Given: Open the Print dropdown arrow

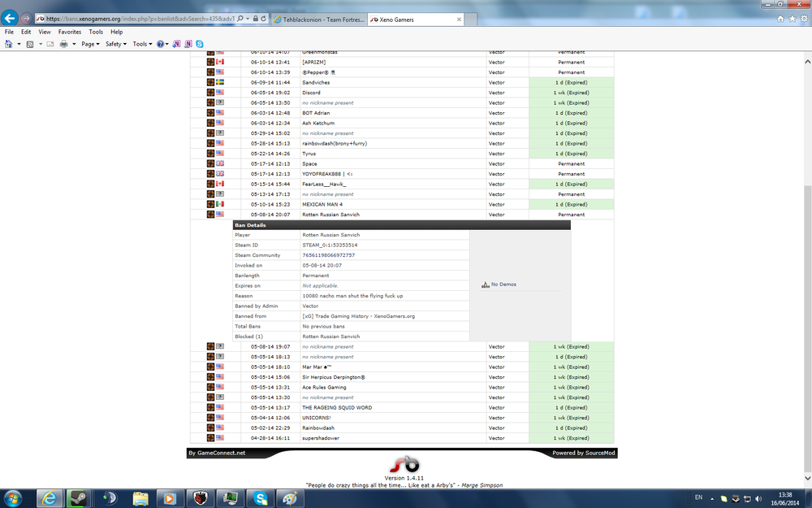Looking at the screenshot, I should tap(74, 44).
